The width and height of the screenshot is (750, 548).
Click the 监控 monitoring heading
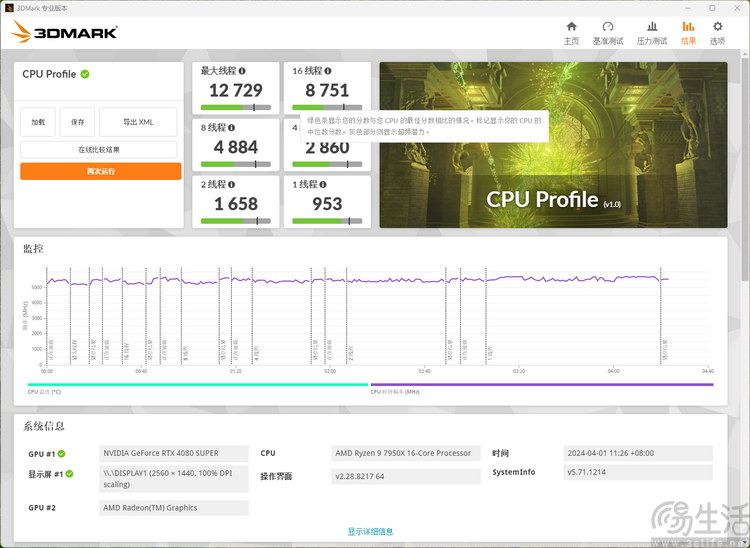[33, 249]
